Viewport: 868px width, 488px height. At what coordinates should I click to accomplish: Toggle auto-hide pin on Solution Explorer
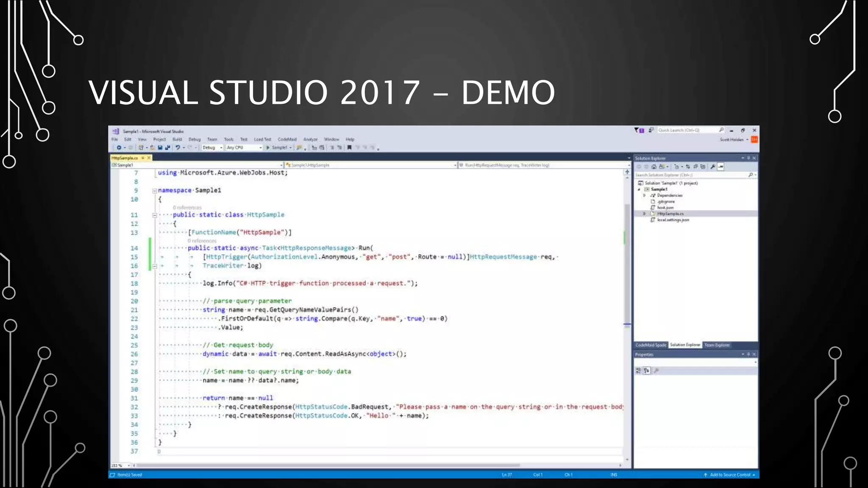click(748, 158)
